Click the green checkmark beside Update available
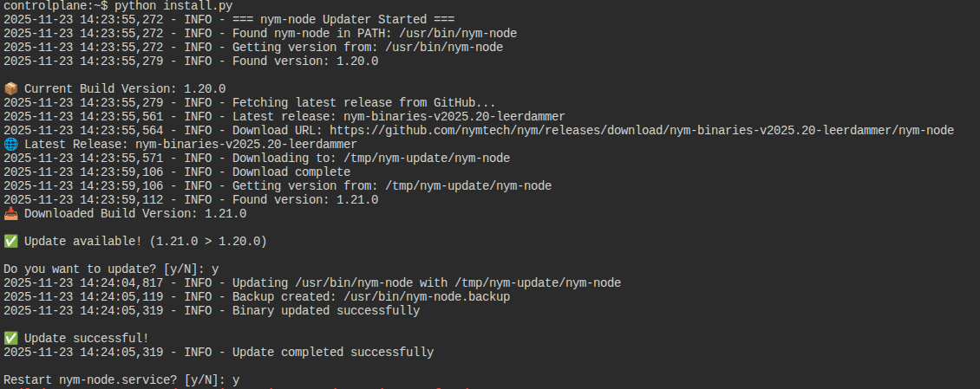 click(10, 241)
